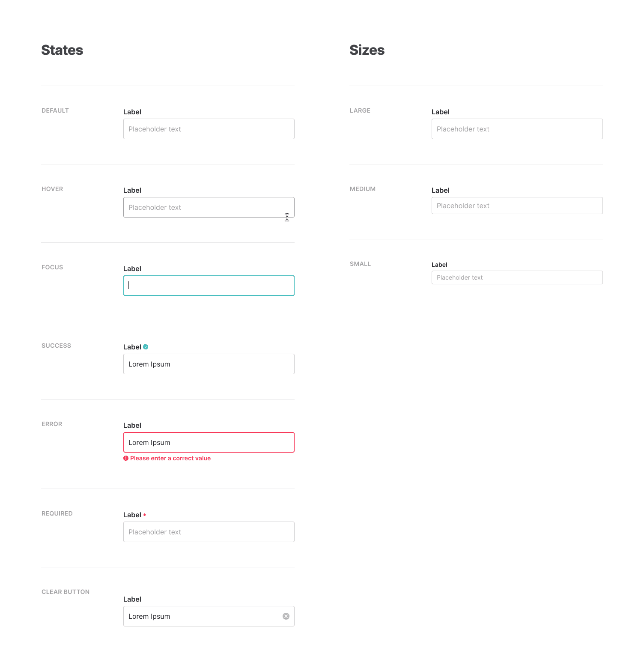The width and height of the screenshot is (644, 665).
Task: Click the red error exclamation icon
Action: 126,458
